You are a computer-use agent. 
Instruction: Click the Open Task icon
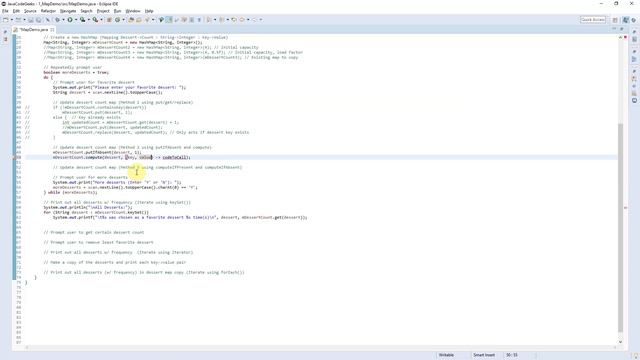[139, 20]
